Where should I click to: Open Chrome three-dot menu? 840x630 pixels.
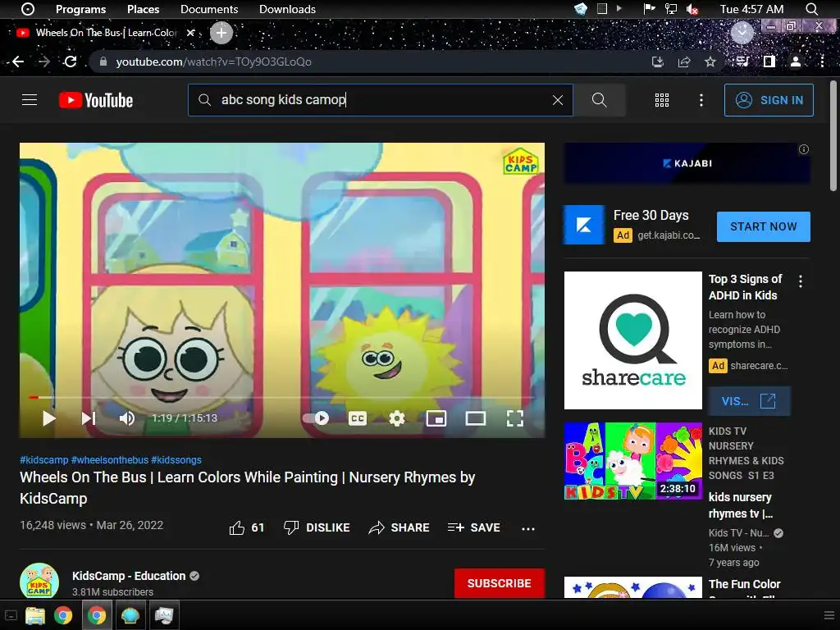click(x=822, y=62)
